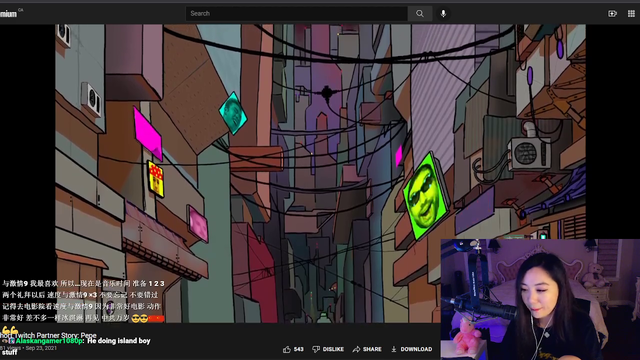This screenshot has height=360, width=640.
Task: Click the magnifying glass search button
Action: coord(420,13)
